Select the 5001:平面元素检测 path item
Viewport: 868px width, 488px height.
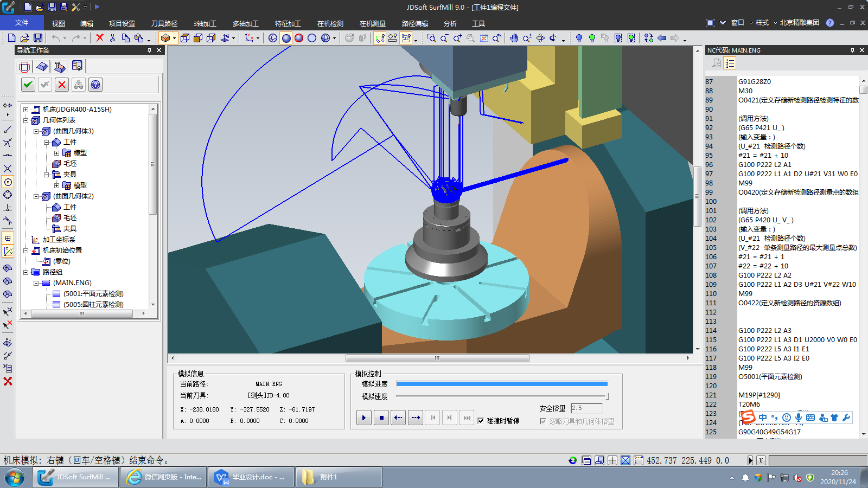click(93, 294)
